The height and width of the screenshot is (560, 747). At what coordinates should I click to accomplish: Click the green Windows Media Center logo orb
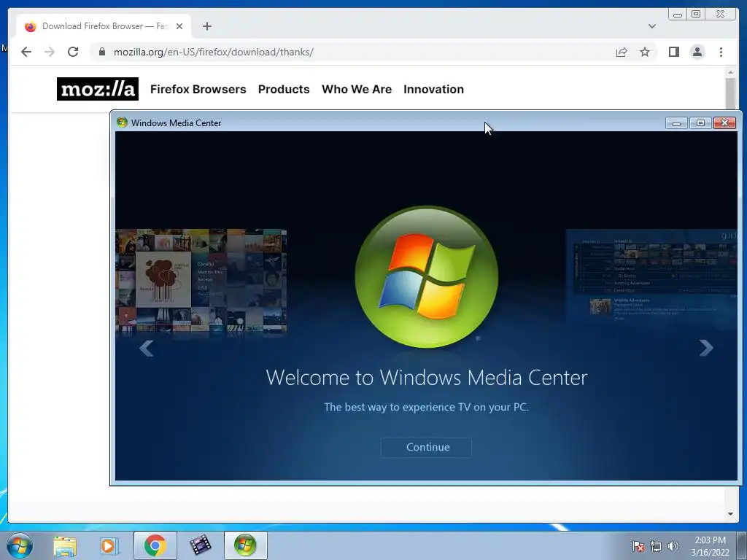point(426,276)
